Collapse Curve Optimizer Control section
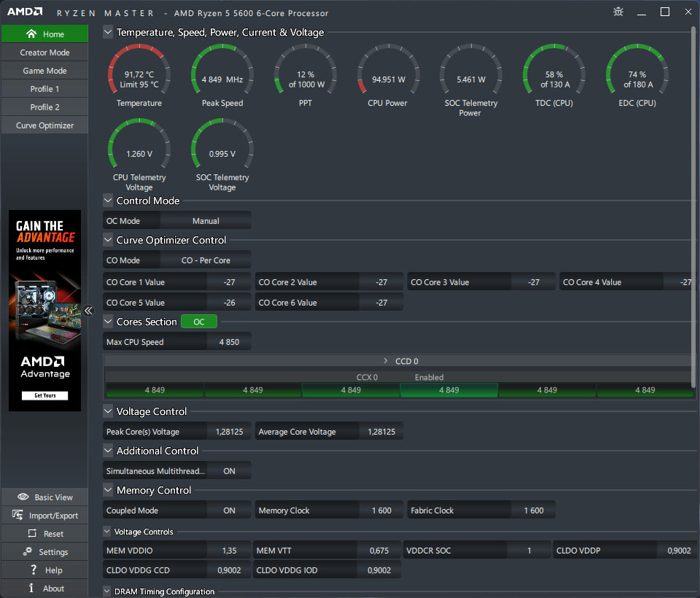Image resolution: width=700 pixels, height=598 pixels. click(108, 240)
